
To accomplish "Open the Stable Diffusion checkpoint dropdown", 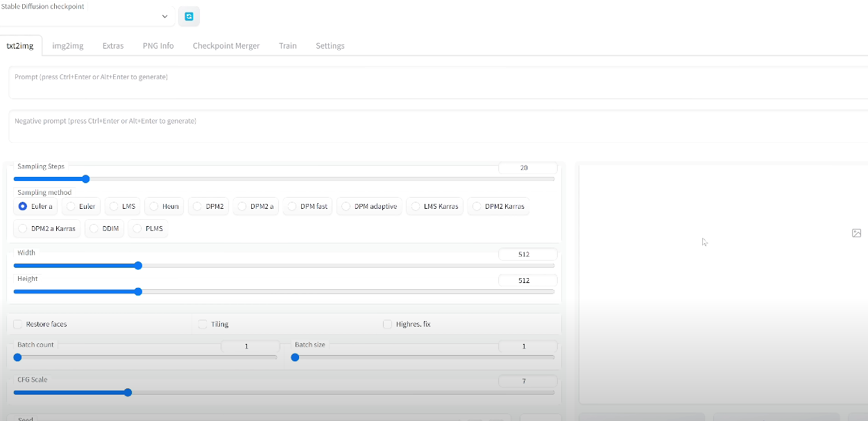I will [87, 16].
